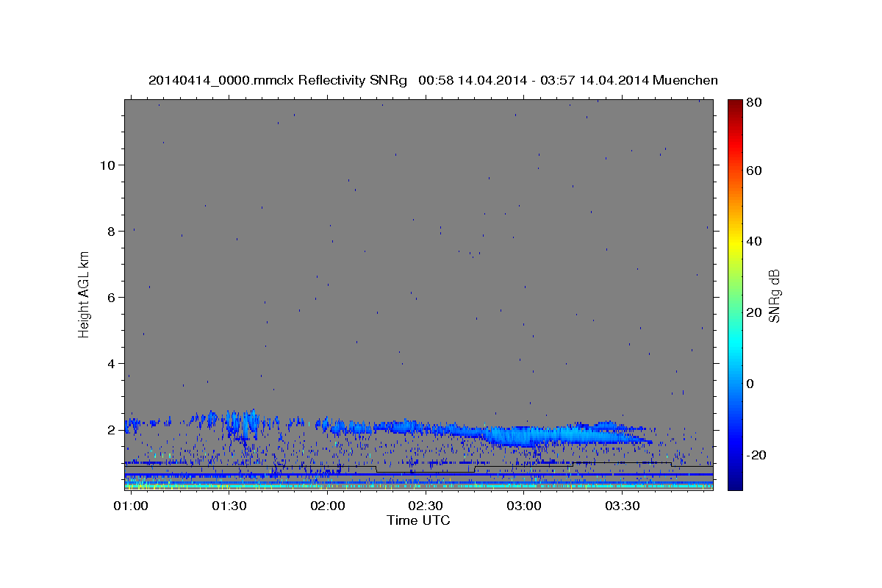This screenshot has height=588, width=882.
Task: Click the colorbar value 60
Action: (754, 171)
